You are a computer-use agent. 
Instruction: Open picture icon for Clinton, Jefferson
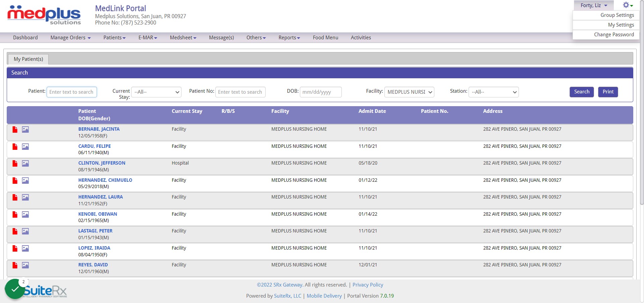(25, 163)
